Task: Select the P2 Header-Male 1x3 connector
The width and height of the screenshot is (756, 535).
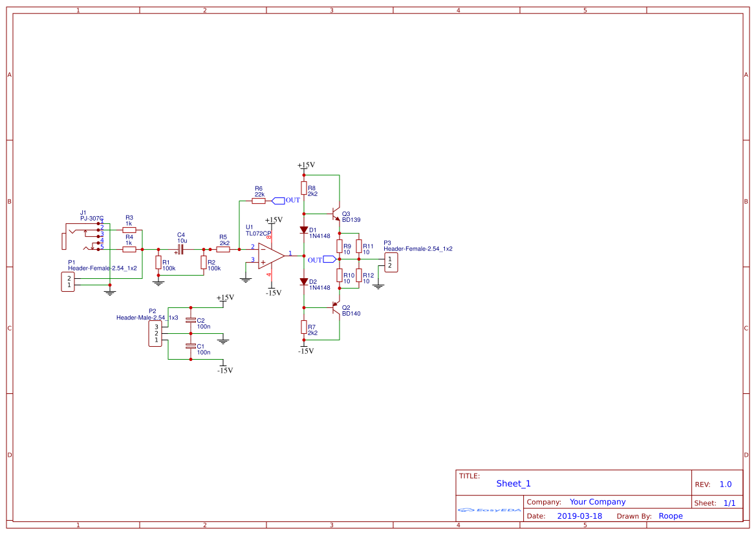Action: tap(155, 333)
